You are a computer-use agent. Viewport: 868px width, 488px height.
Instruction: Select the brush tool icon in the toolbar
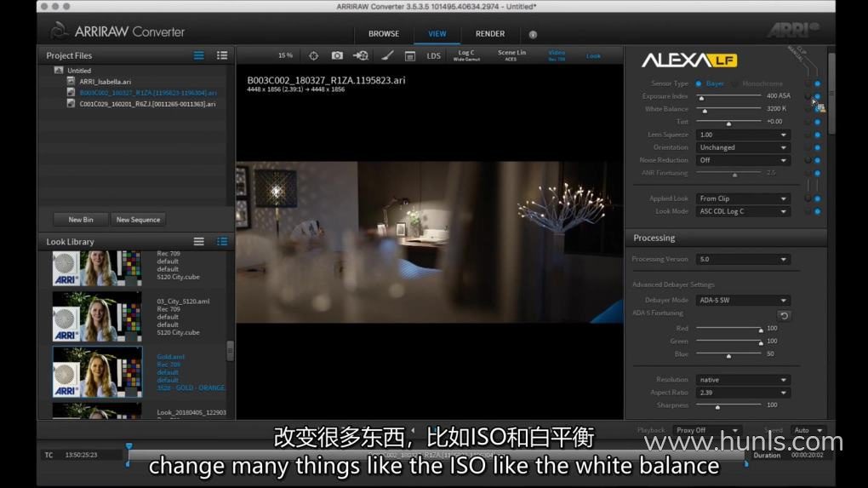[x=387, y=55]
